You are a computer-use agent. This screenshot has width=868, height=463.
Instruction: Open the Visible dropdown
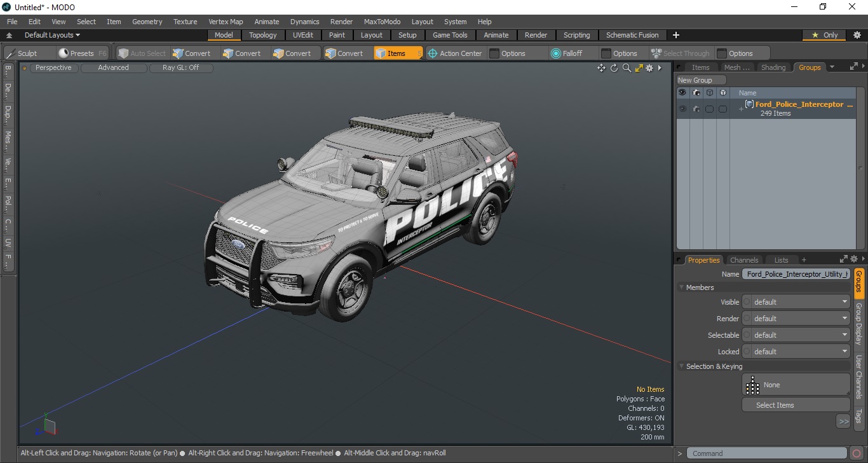[796, 302]
